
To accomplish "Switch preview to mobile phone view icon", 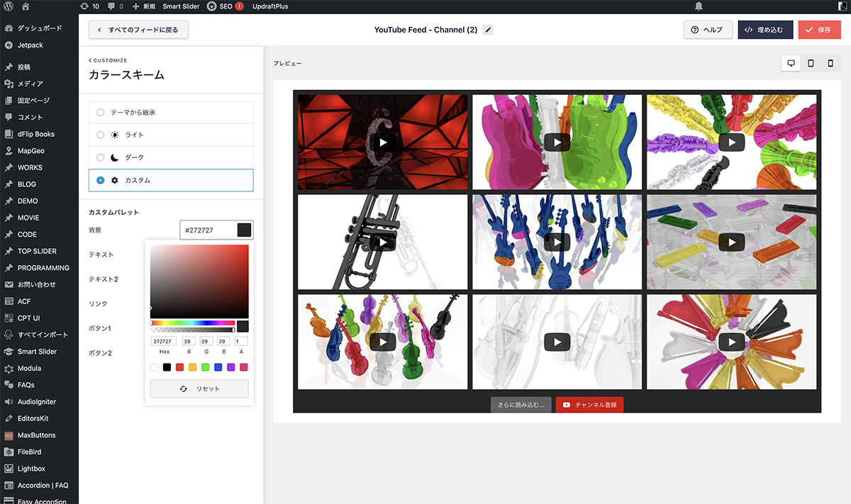I will tap(830, 63).
